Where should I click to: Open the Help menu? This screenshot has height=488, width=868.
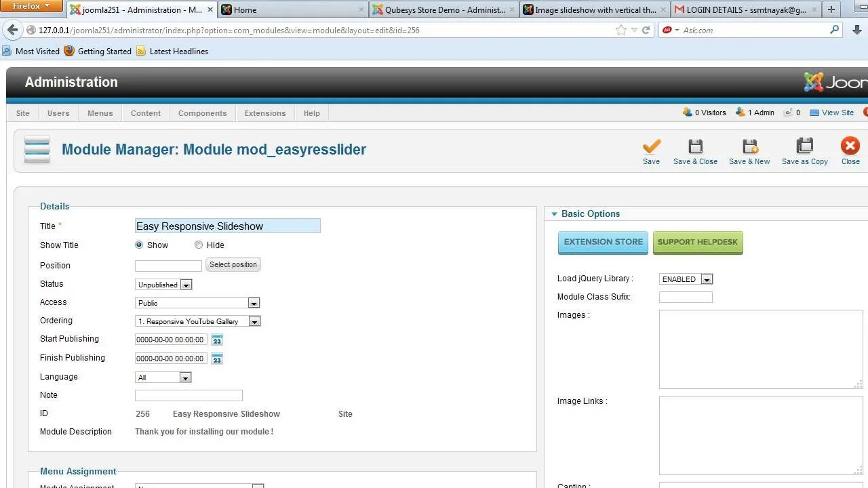click(312, 113)
